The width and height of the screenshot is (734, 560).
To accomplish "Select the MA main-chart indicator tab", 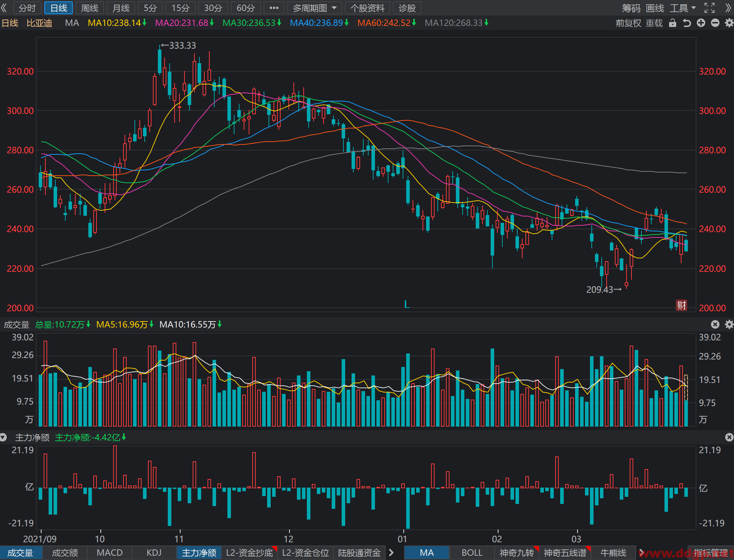I will pos(427,553).
